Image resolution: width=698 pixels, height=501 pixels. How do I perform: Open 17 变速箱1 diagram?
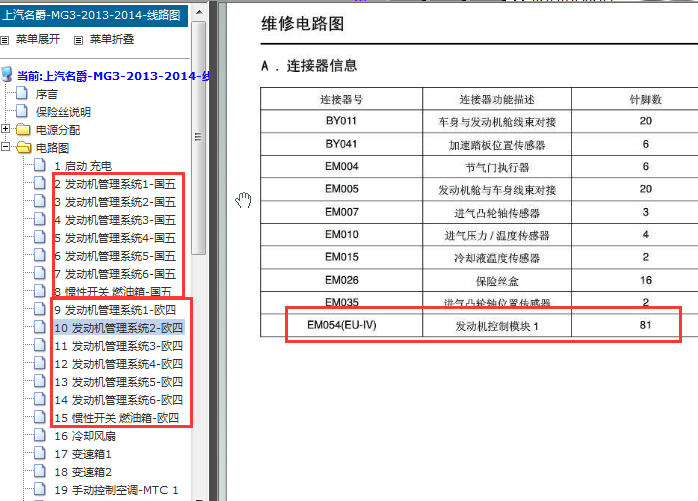coord(83,454)
